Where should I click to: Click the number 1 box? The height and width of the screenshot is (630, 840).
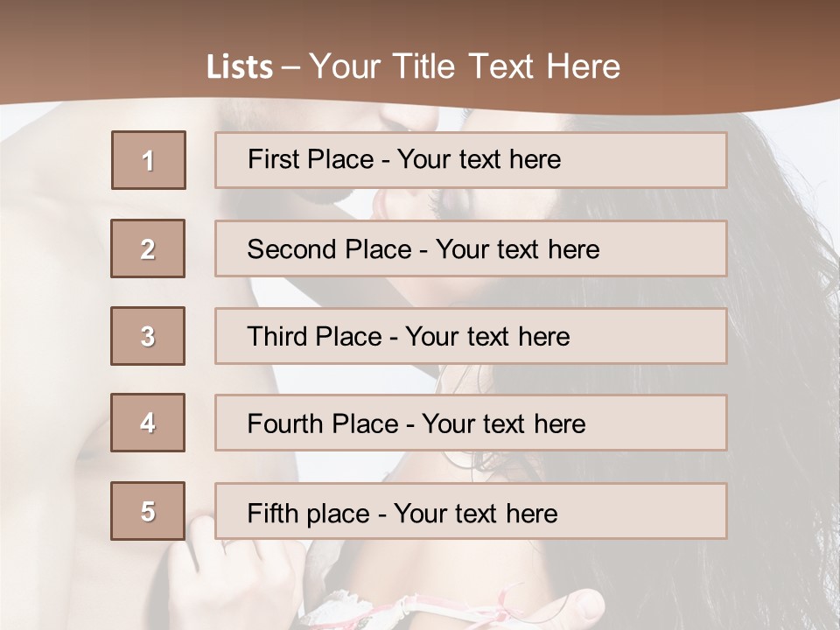tap(149, 160)
